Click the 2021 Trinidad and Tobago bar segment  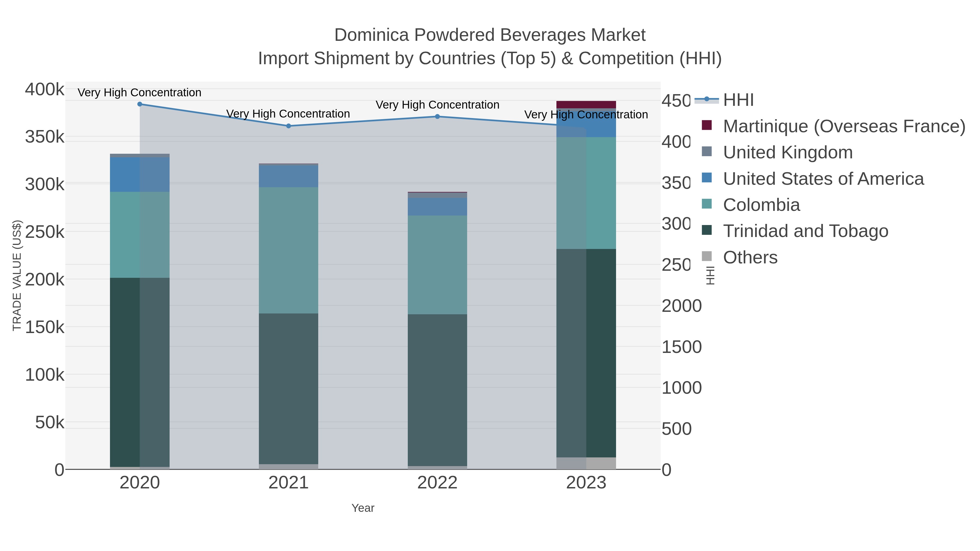pyautogui.click(x=288, y=389)
